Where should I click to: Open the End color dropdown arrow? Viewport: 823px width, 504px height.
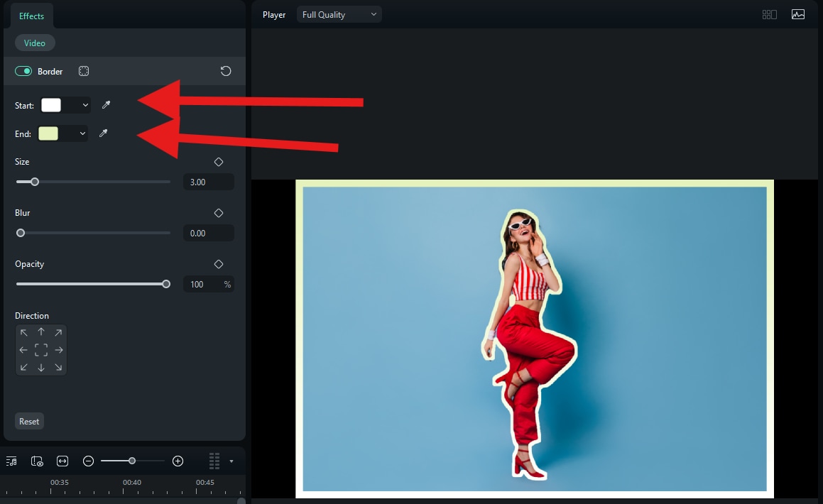click(x=82, y=133)
